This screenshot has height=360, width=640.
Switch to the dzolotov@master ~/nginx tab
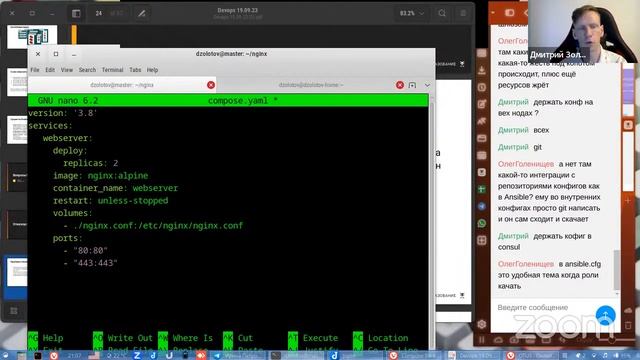pyautogui.click(x=122, y=85)
